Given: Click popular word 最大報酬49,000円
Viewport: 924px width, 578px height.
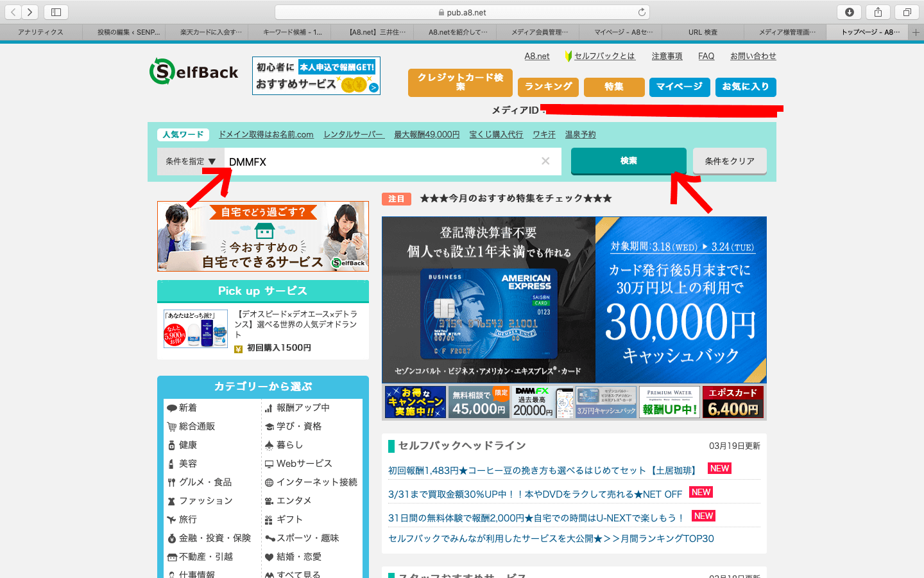Looking at the screenshot, I should tap(427, 134).
